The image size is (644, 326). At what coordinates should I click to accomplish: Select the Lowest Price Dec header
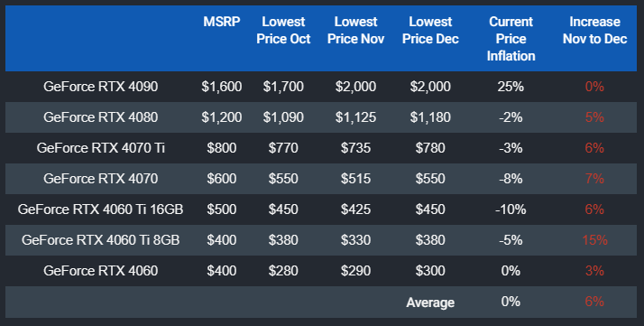pos(430,30)
